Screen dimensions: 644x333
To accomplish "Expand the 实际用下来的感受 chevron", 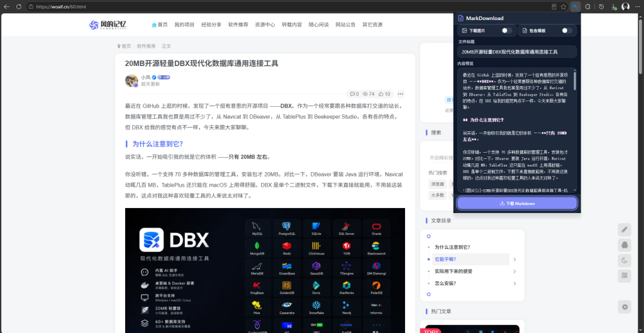I will point(514,271).
